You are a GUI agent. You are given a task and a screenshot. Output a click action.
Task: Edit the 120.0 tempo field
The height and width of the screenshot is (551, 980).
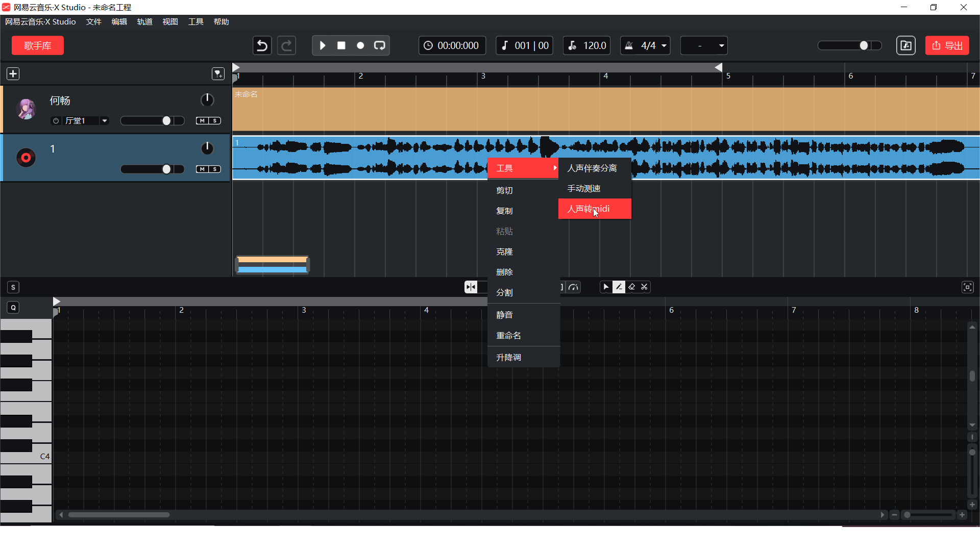587,45
